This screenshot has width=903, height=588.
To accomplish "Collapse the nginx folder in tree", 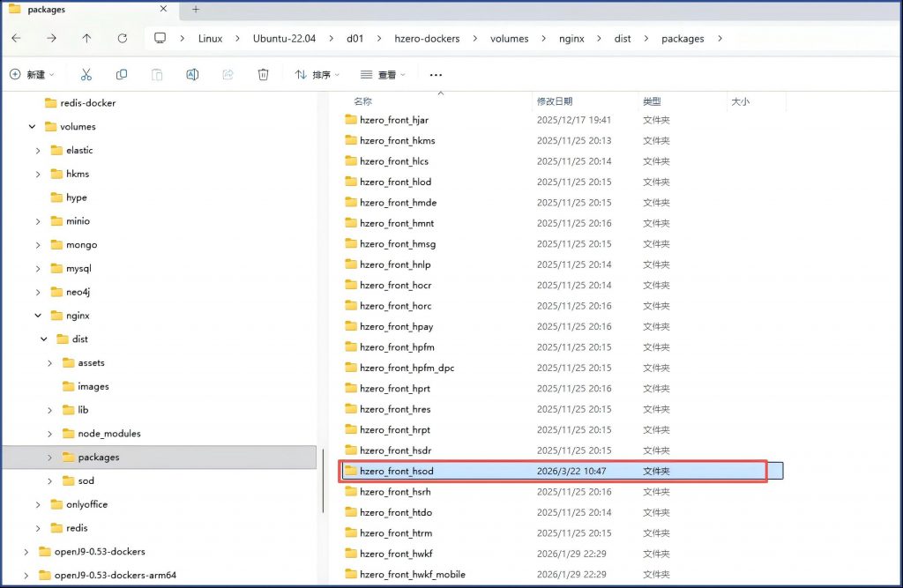I will pyautogui.click(x=37, y=316).
